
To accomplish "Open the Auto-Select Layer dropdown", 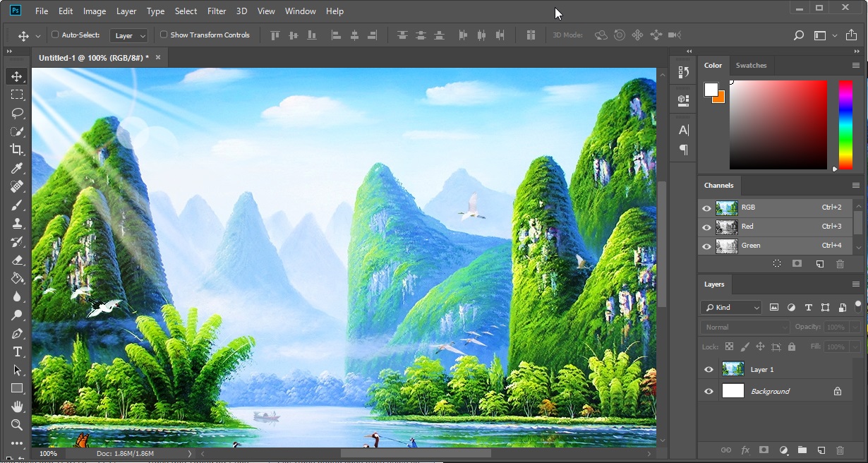I will 130,35.
